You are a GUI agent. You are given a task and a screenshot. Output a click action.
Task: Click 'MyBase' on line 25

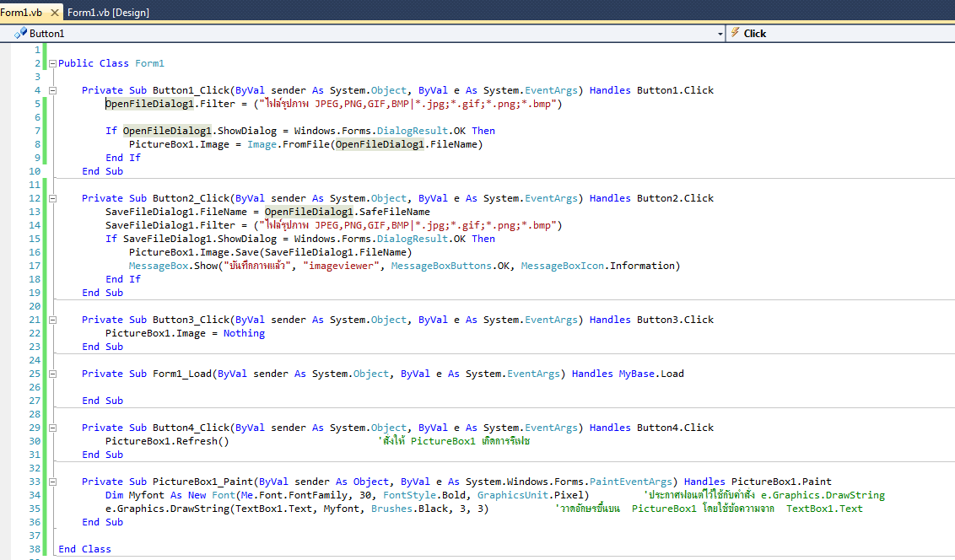[636, 374]
